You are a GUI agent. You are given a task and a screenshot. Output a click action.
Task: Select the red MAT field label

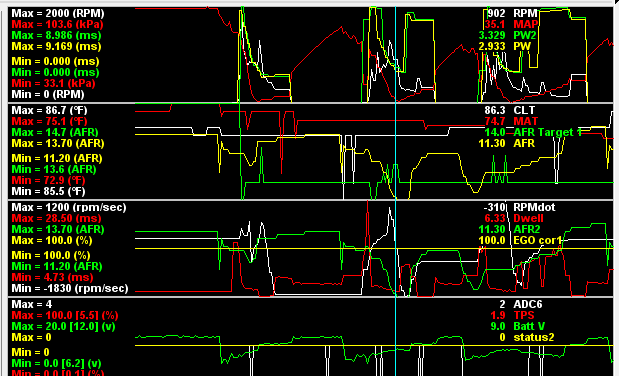click(525, 121)
